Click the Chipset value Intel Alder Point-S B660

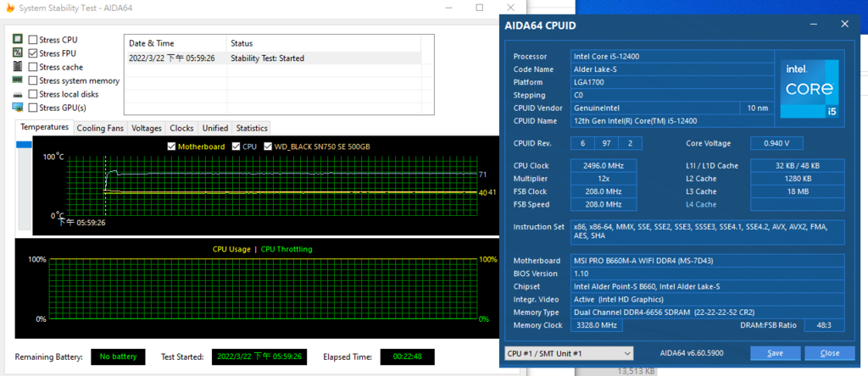pos(708,286)
